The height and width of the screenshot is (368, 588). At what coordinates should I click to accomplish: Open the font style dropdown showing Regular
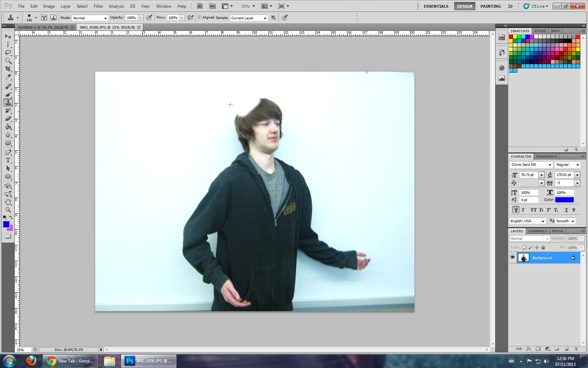click(567, 165)
